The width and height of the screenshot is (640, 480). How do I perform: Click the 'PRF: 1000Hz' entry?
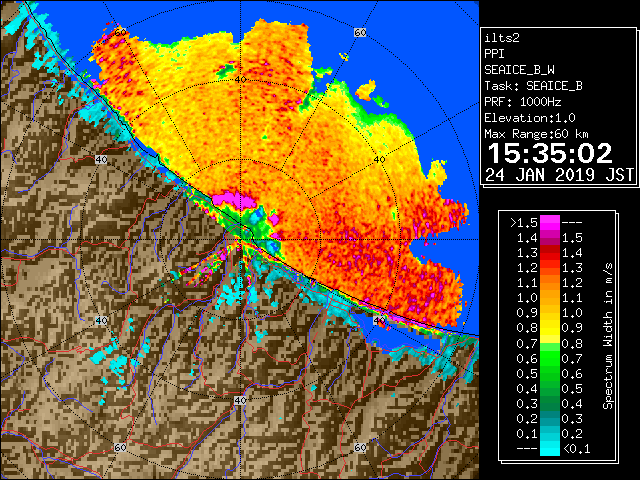[x=522, y=102]
